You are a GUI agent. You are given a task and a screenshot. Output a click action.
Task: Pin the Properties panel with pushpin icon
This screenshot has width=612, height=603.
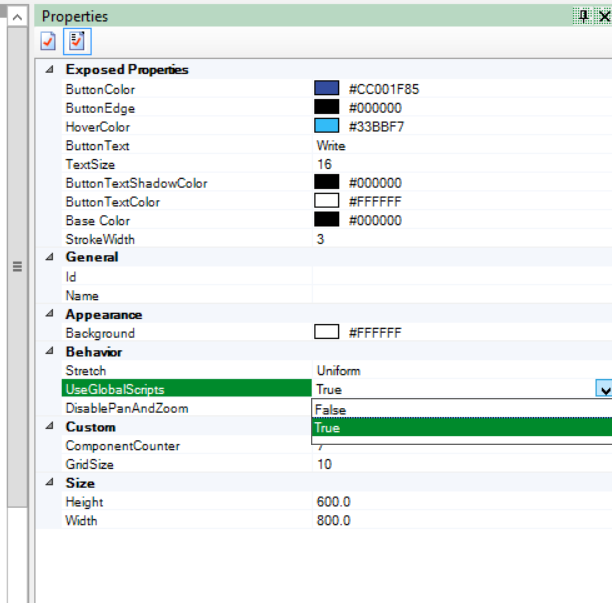(x=584, y=16)
